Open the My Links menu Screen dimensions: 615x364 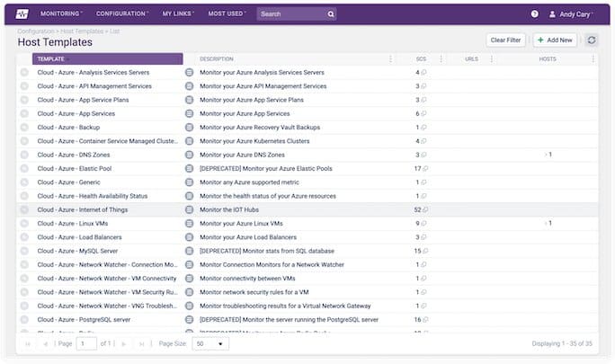coord(178,13)
